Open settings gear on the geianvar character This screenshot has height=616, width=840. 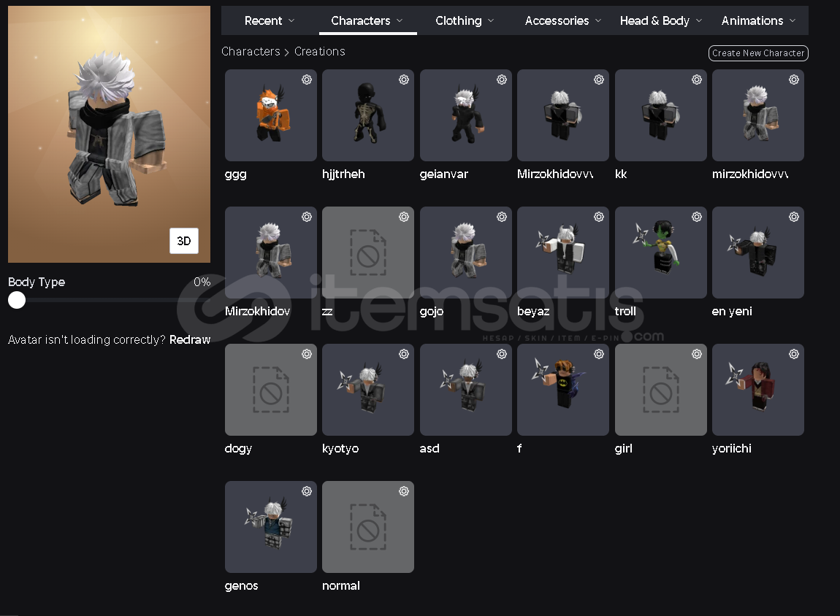501,80
